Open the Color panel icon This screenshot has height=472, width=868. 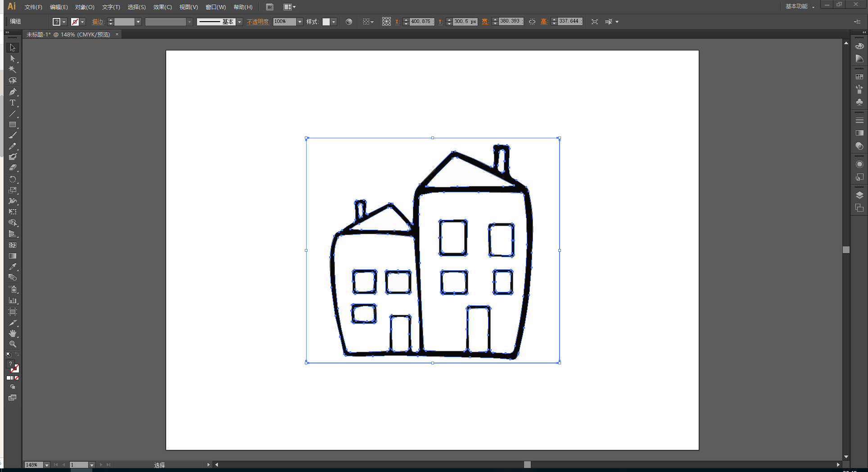click(859, 45)
